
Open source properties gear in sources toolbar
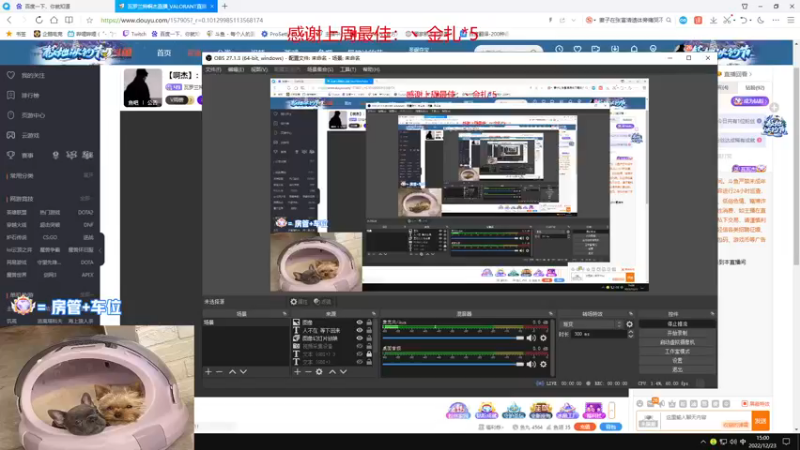point(319,372)
